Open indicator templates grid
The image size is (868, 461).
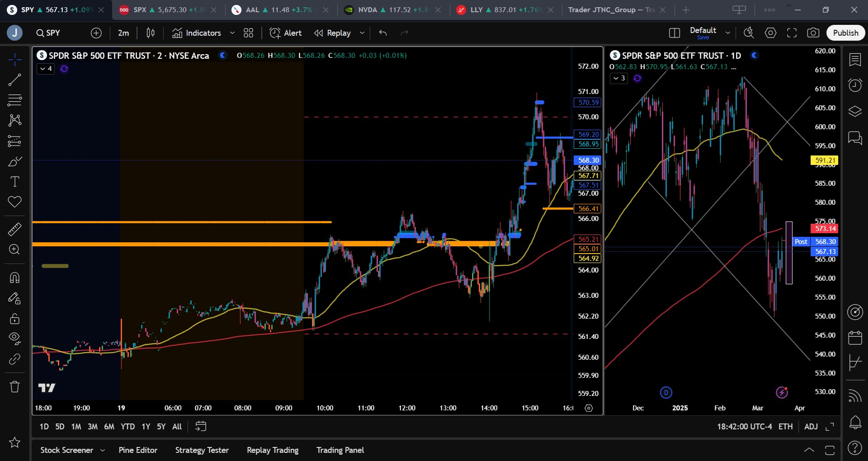click(249, 33)
